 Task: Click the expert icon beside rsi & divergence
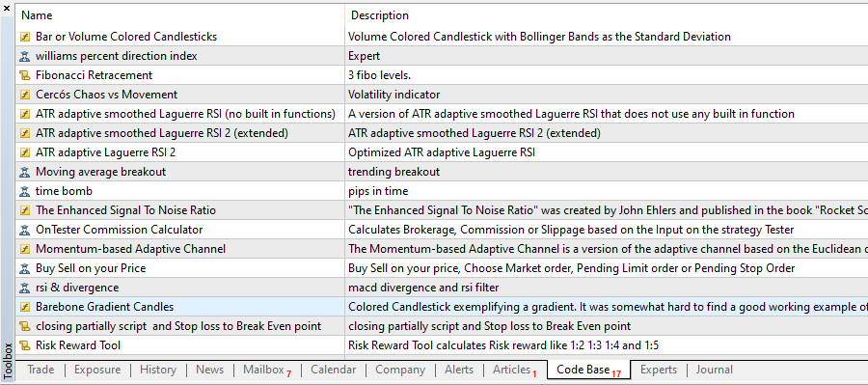24,288
